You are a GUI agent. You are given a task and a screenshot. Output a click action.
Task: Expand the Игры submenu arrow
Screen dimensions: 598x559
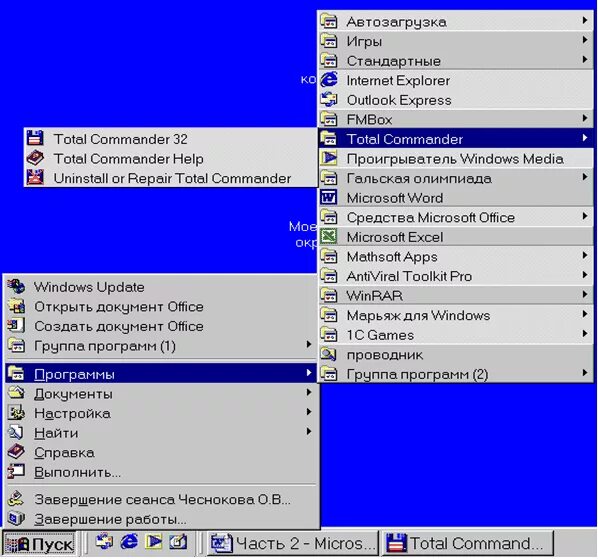585,40
